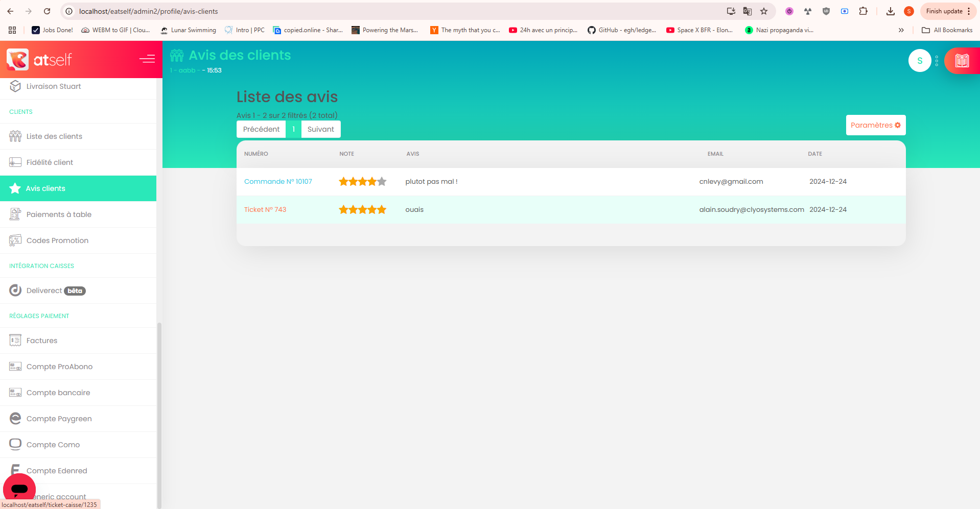Image resolution: width=980 pixels, height=509 pixels.
Task: Open Ticket N° 743 link
Action: [265, 209]
